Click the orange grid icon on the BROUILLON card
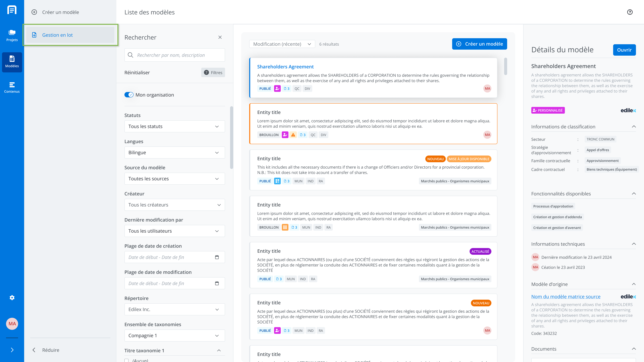Image resolution: width=644 pixels, height=362 pixels. pyautogui.click(x=285, y=227)
